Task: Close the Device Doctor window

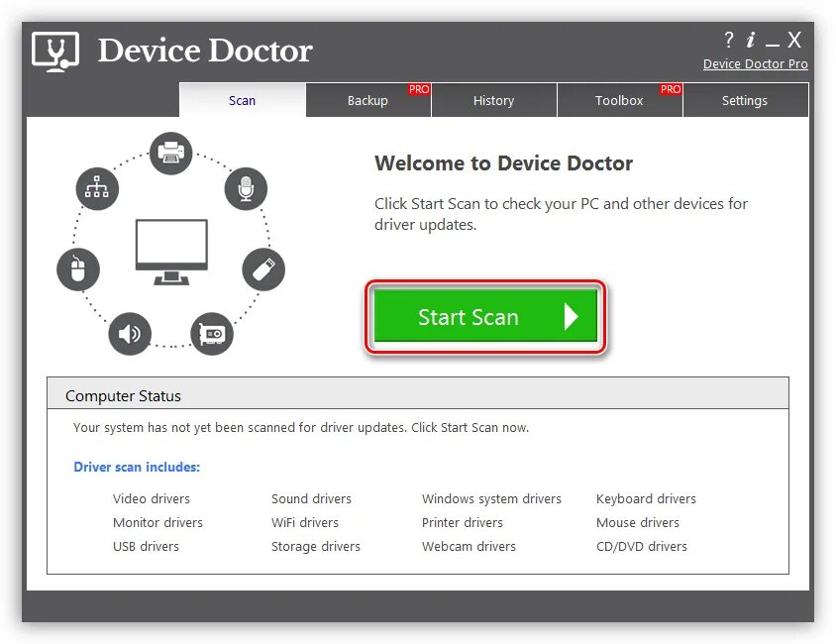Action: click(794, 40)
